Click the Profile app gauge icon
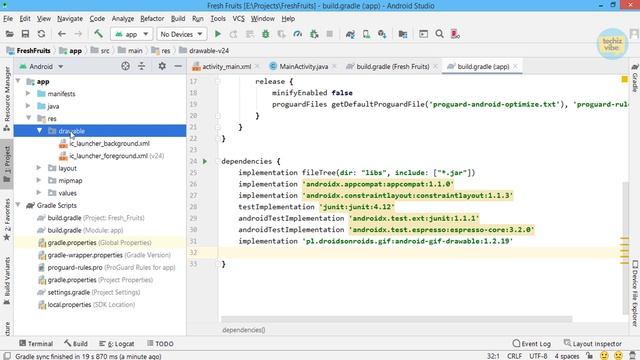 [x=298, y=34]
